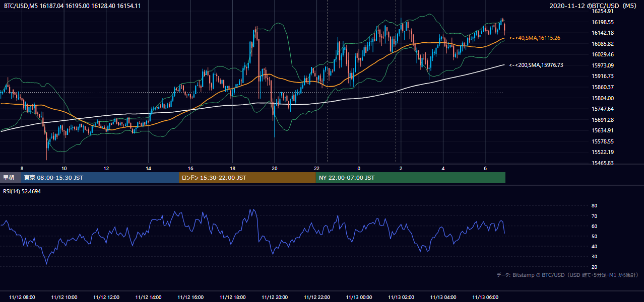Select the 200 SMA label reading 15976.73
This screenshot has width=644, height=302.
point(536,65)
